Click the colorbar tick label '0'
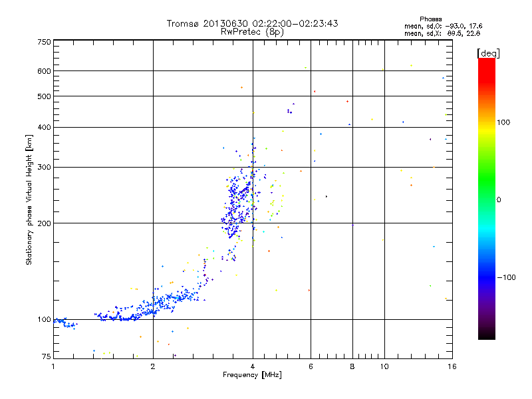 (x=499, y=199)
